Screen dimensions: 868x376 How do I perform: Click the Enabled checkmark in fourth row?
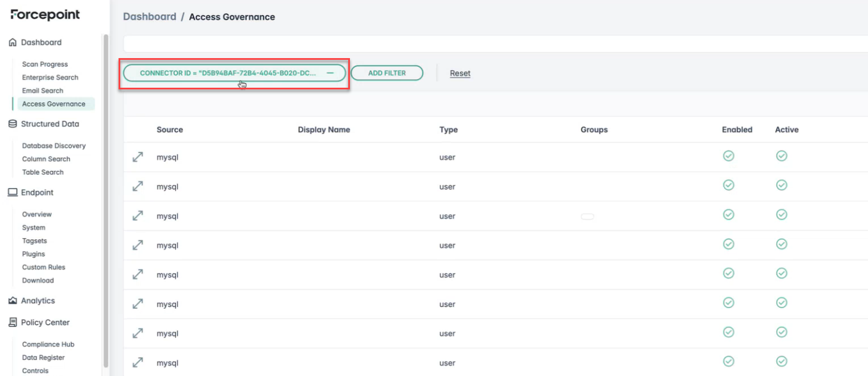(728, 244)
